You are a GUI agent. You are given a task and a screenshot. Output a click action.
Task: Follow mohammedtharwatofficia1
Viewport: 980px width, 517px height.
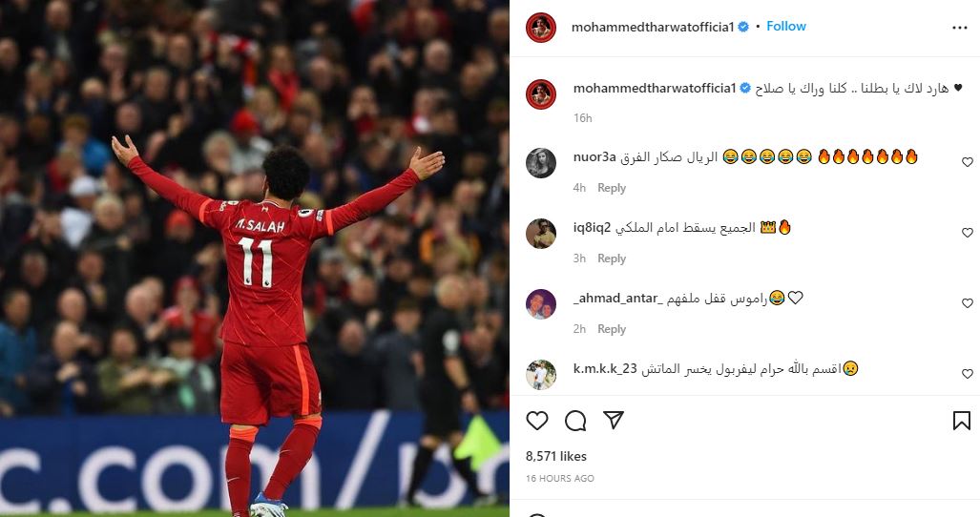point(786,26)
